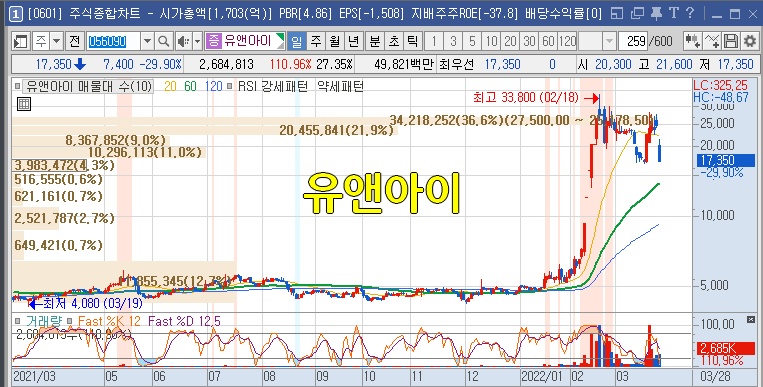Select the 분 (minute) period tab
The image size is (763, 387).
[x=375, y=41]
